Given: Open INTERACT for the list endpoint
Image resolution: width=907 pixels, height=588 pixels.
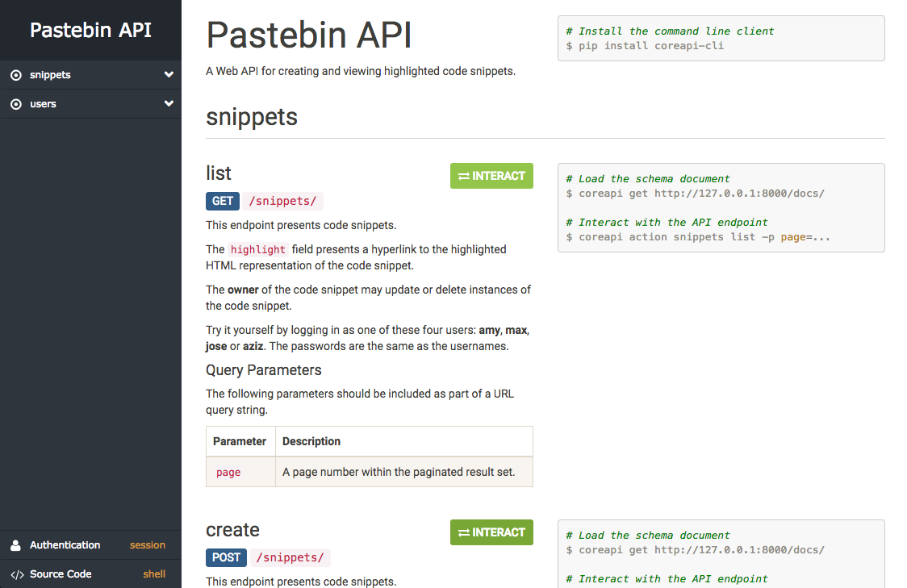Looking at the screenshot, I should click(491, 175).
